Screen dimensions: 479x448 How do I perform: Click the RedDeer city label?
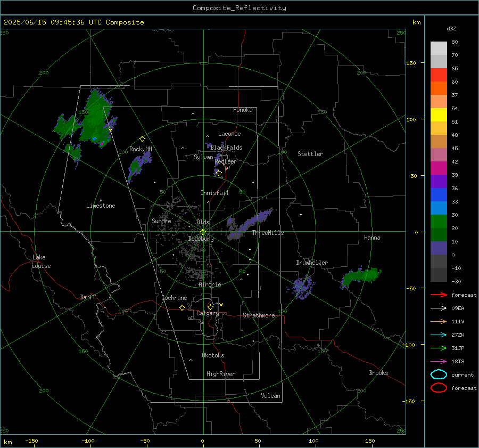point(226,161)
